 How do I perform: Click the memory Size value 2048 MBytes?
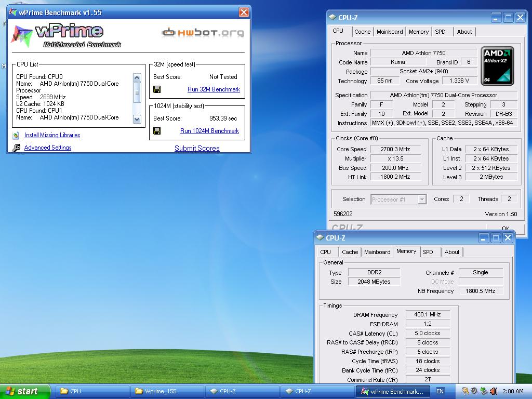(374, 282)
